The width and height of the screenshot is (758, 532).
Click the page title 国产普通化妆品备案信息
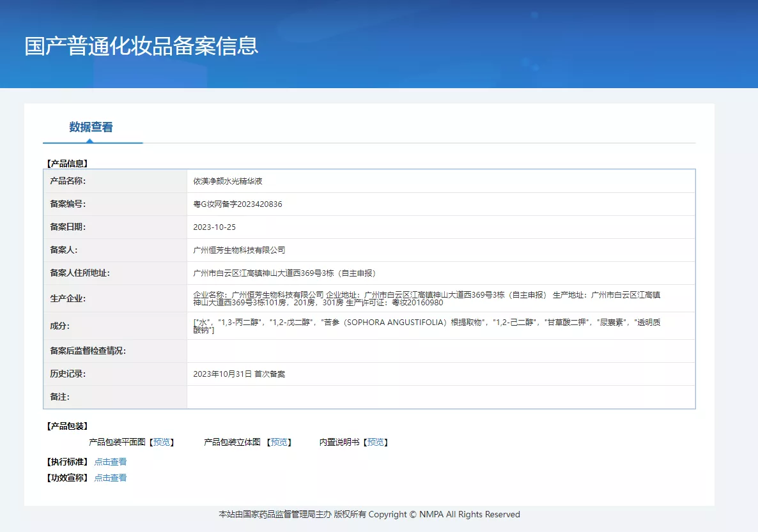click(141, 46)
